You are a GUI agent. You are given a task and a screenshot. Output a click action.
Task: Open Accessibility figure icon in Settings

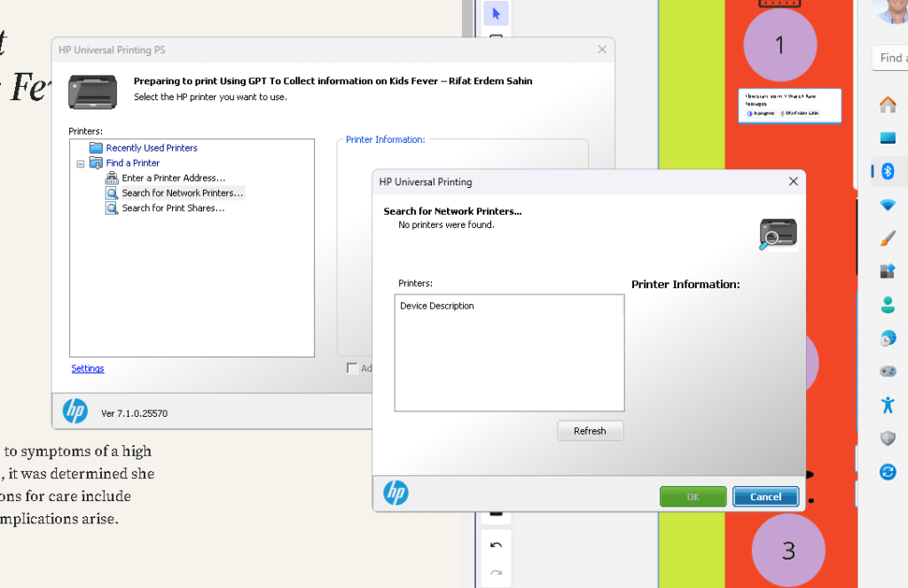pyautogui.click(x=887, y=405)
